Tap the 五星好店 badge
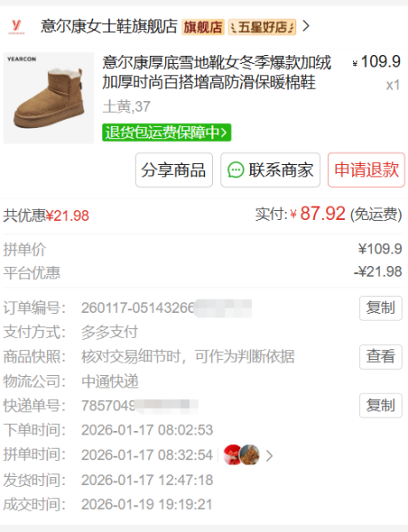Screen dimensions: 408x532 262,27
